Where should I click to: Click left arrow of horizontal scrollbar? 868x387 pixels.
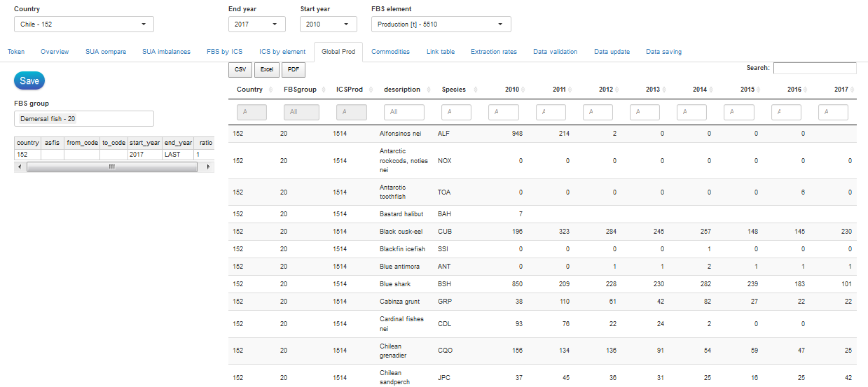(x=20, y=167)
